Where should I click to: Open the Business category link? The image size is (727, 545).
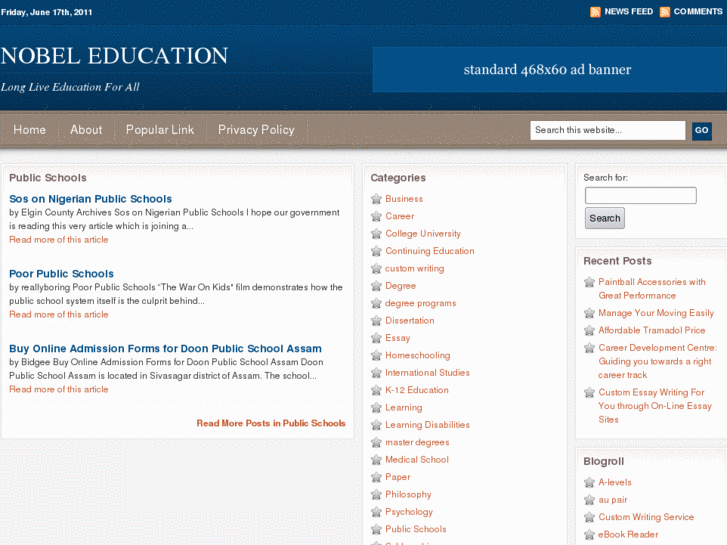pos(404,199)
